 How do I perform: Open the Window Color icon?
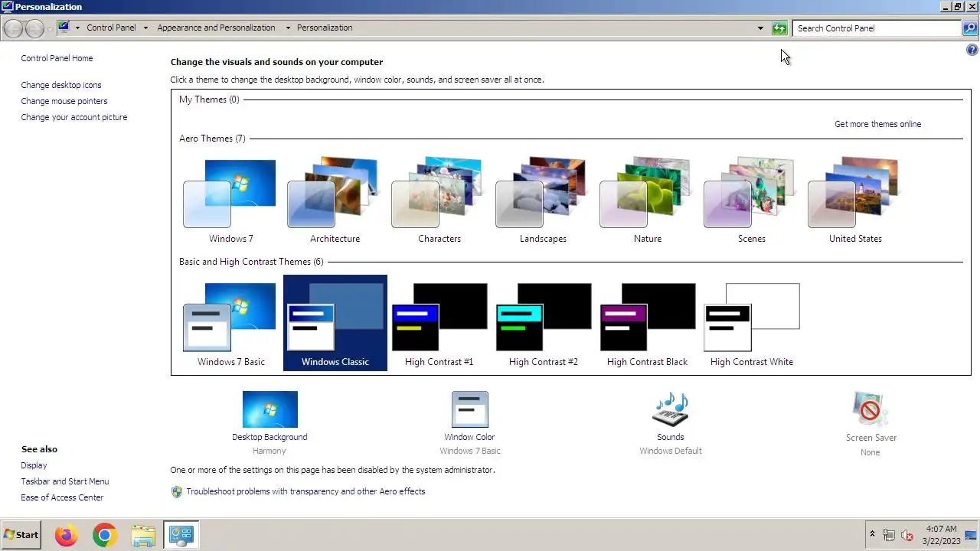(x=469, y=409)
